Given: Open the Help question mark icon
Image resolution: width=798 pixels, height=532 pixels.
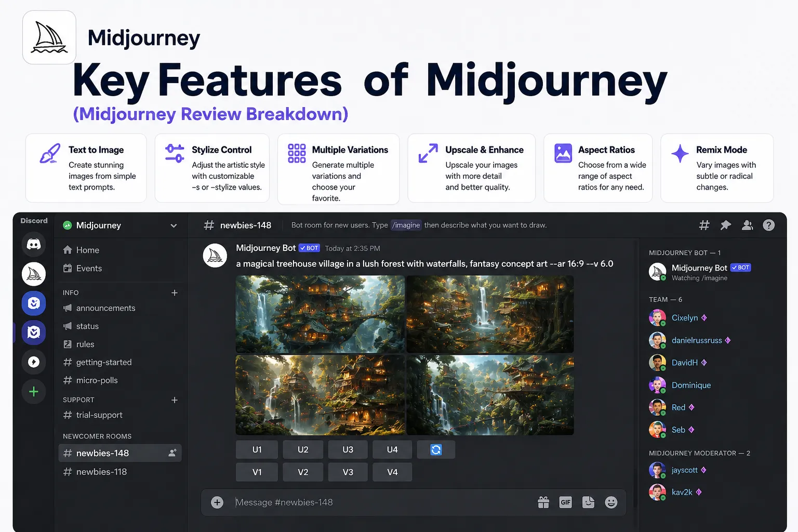Looking at the screenshot, I should tap(769, 225).
